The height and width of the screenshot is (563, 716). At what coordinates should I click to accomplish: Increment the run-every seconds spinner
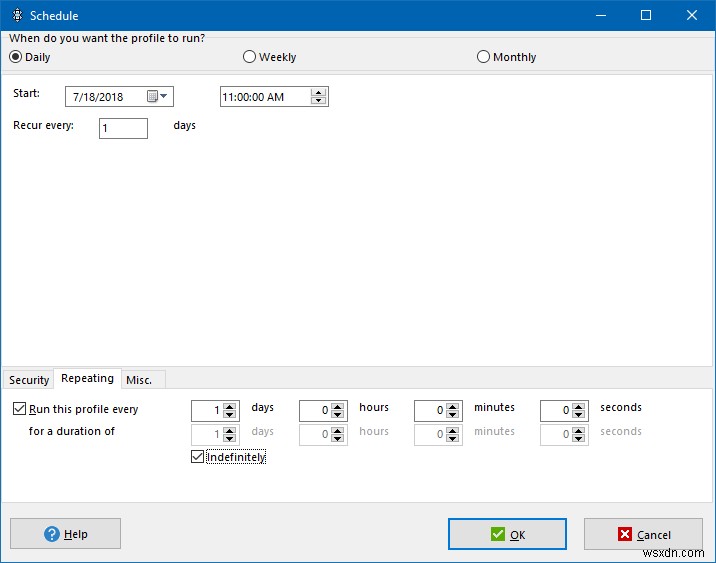click(578, 407)
